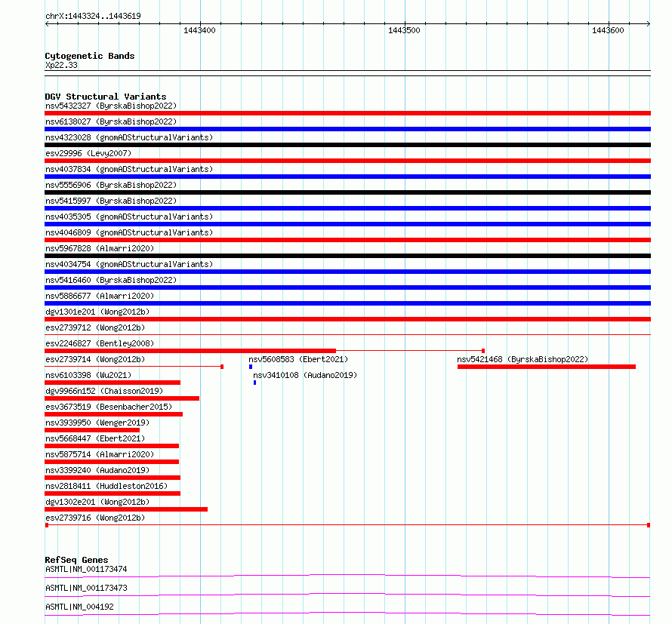The image size is (672, 624).
Task: Select the dgv1301e201 (Wong2012b) label
Action: (97, 312)
